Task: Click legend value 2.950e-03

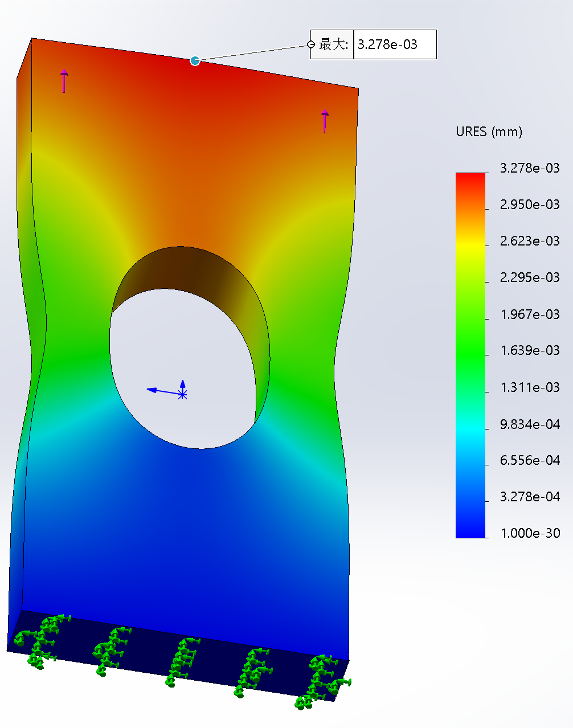Action: pyautogui.click(x=530, y=205)
